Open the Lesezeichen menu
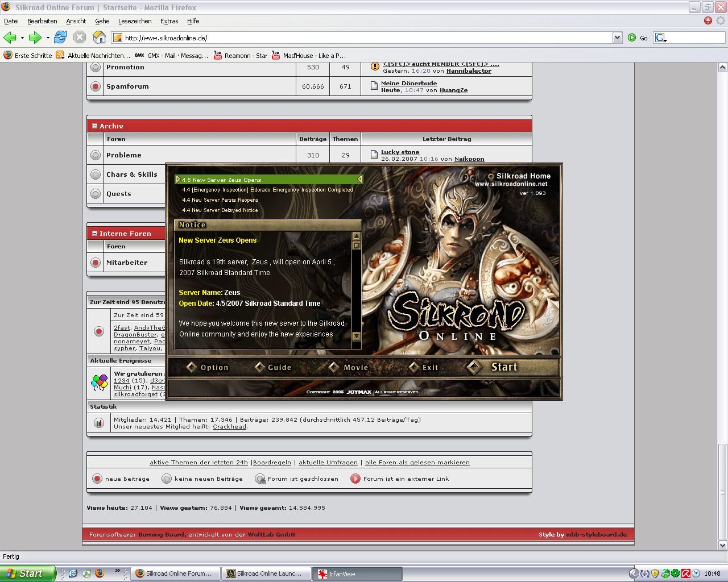This screenshot has height=582, width=728. coord(135,21)
